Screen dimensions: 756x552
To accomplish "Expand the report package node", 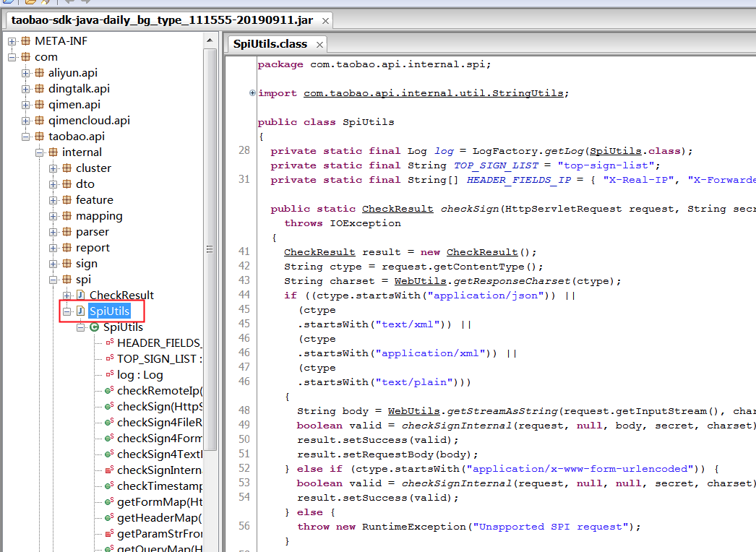I will pyautogui.click(x=53, y=249).
